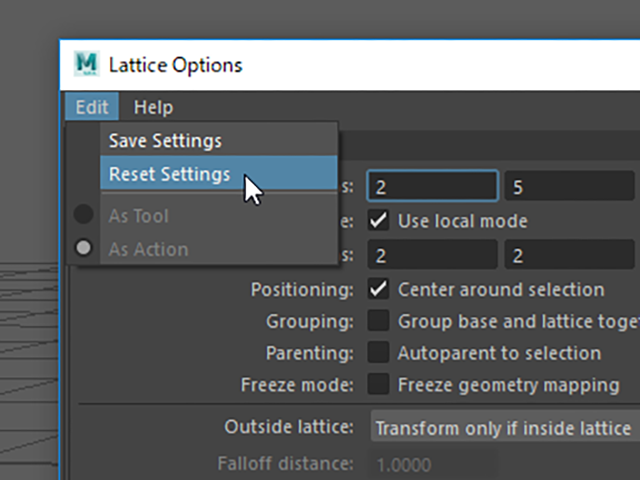
Task: Open the Edit menu
Action: pyautogui.click(x=92, y=107)
